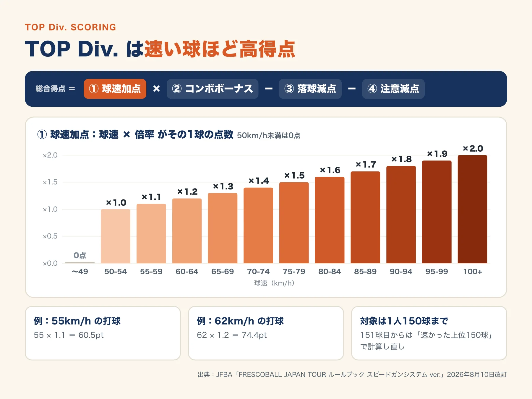The image size is (532, 399).
Task: Select the 100+ bar labeled ×2.0
Action: coord(473,209)
